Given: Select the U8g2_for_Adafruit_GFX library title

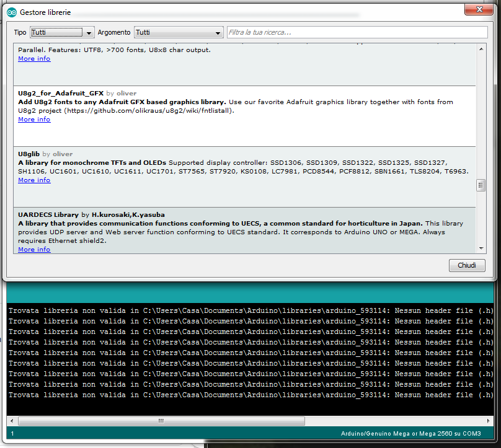Looking at the screenshot, I should pos(61,93).
